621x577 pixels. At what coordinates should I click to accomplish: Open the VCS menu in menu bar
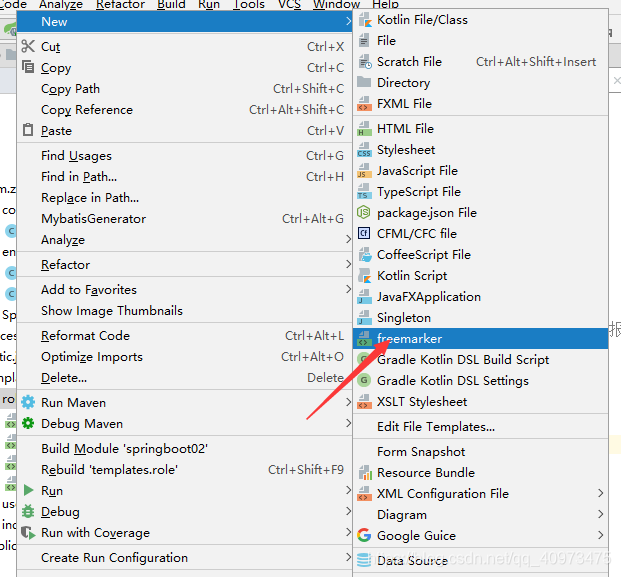point(290,4)
